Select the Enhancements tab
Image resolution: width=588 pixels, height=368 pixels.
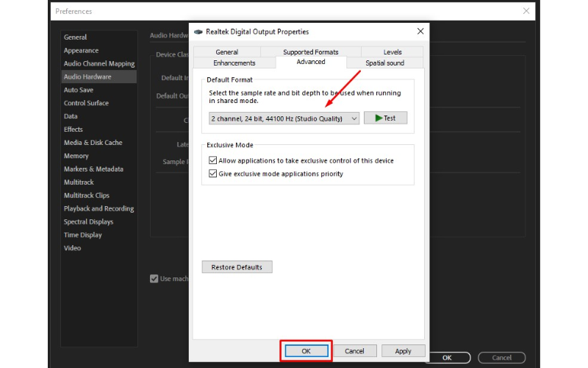coord(234,63)
